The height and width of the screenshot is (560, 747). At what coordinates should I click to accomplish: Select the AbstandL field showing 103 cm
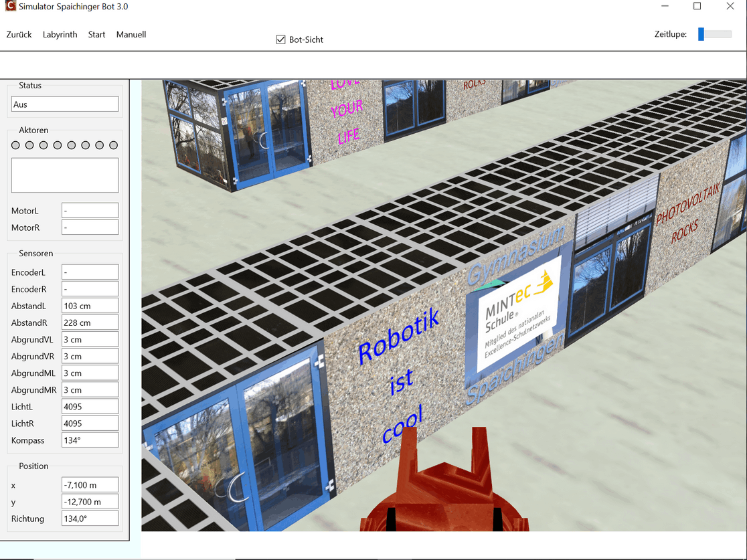tap(90, 306)
